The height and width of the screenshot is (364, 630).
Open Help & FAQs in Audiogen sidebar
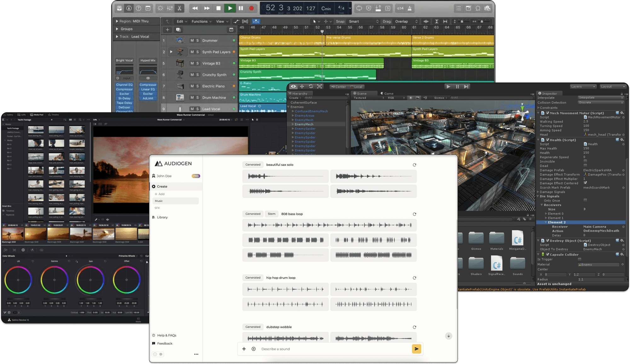[x=166, y=335]
